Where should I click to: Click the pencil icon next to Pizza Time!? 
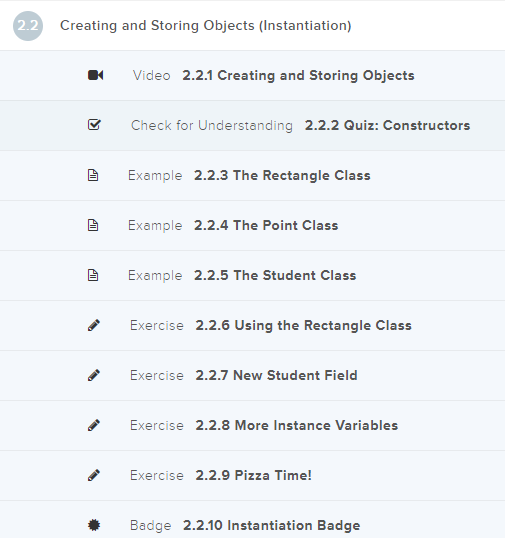(94, 476)
